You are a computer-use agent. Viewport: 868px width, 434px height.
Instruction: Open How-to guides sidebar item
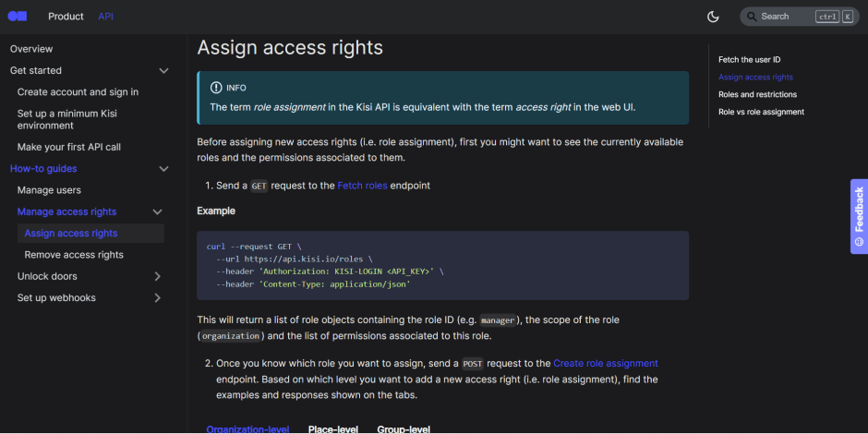click(x=43, y=168)
